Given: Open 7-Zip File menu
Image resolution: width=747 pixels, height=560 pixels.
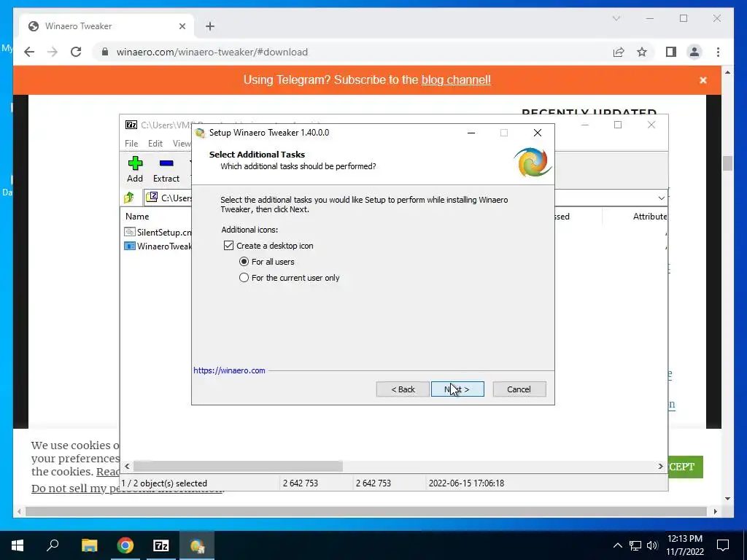Looking at the screenshot, I should 131,144.
